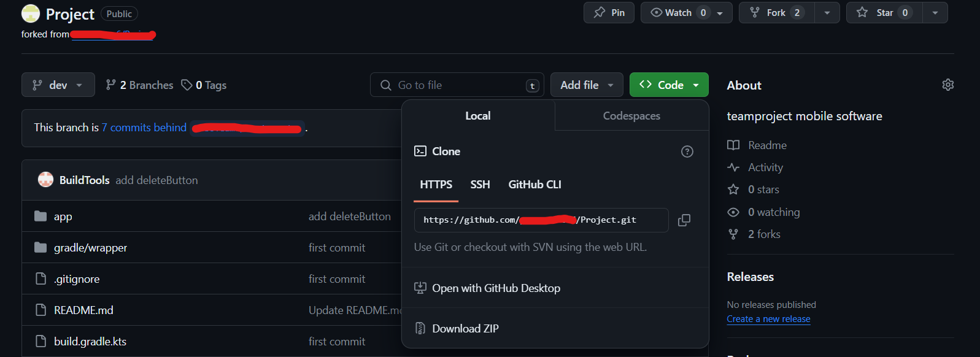Screen dimensions: 980x357
Task: Expand the Fork options dropdown arrow
Action: tap(827, 13)
